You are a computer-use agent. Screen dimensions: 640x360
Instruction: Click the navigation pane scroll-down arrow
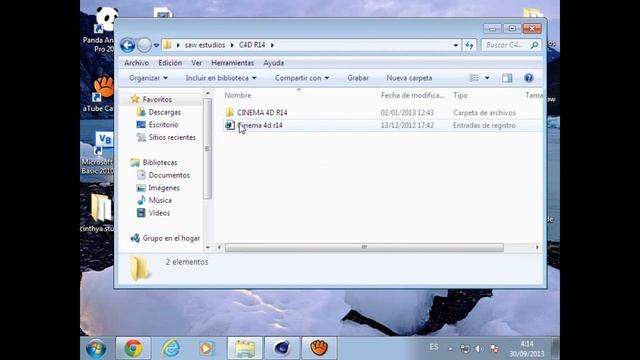pos(207,247)
